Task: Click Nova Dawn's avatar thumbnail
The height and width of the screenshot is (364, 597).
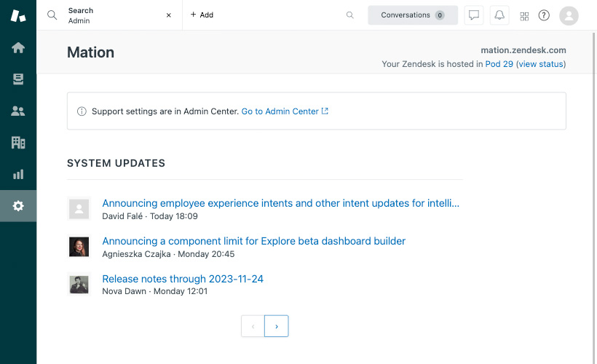Action: [79, 285]
